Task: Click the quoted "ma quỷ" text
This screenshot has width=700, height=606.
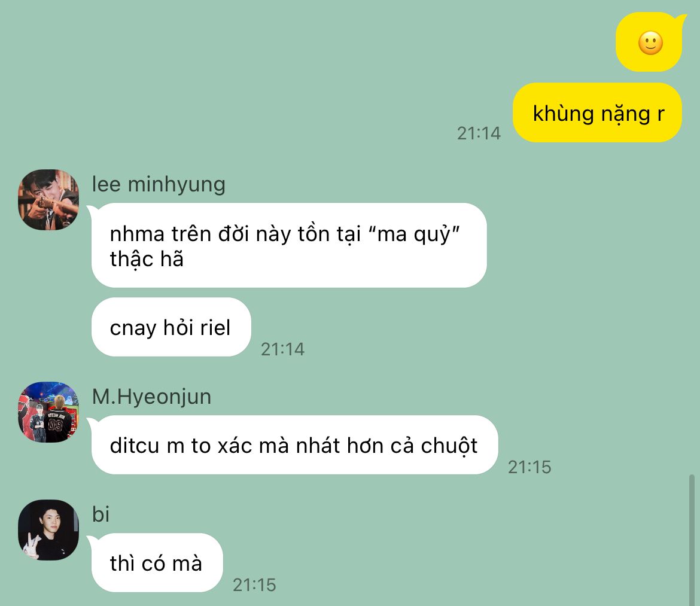Action: (414, 234)
